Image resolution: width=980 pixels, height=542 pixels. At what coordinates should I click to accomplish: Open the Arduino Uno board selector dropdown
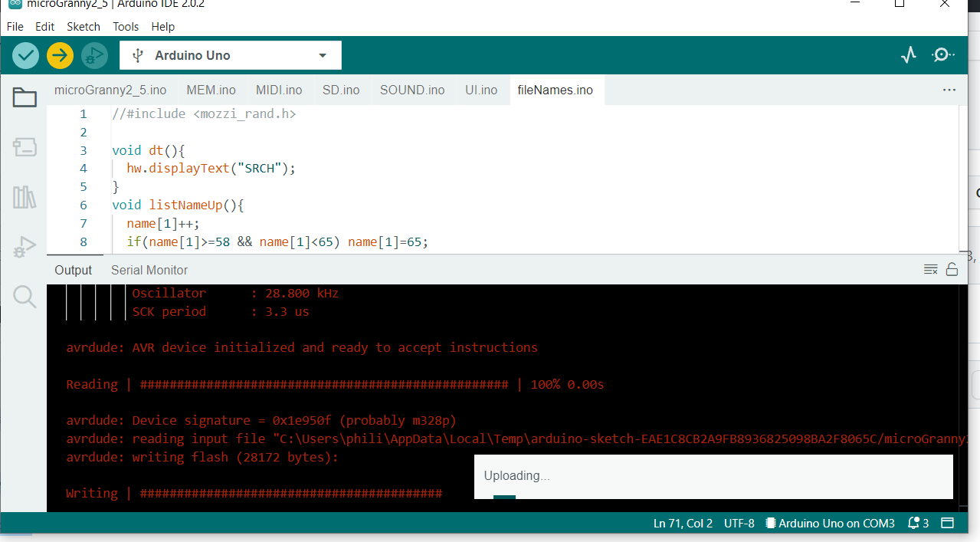[x=230, y=54]
